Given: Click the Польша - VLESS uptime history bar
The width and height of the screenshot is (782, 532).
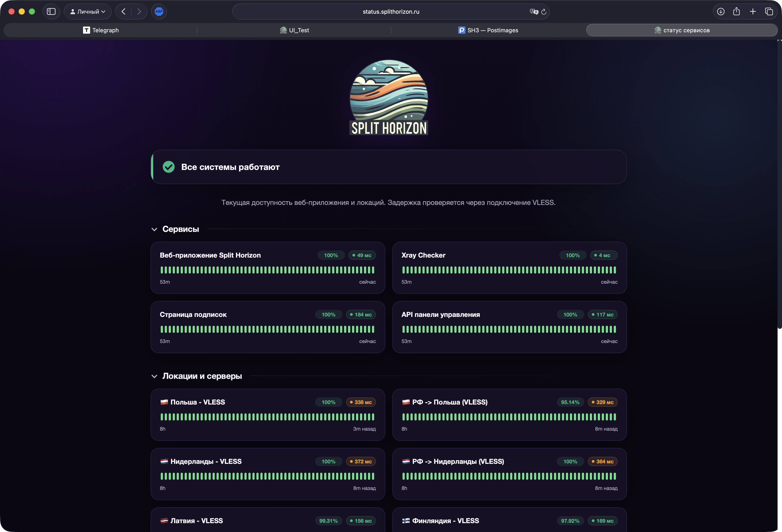Looking at the screenshot, I should pyautogui.click(x=267, y=417).
